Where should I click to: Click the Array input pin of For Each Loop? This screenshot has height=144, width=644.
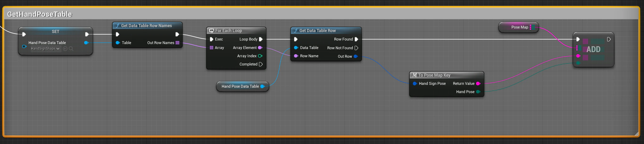pos(212,48)
